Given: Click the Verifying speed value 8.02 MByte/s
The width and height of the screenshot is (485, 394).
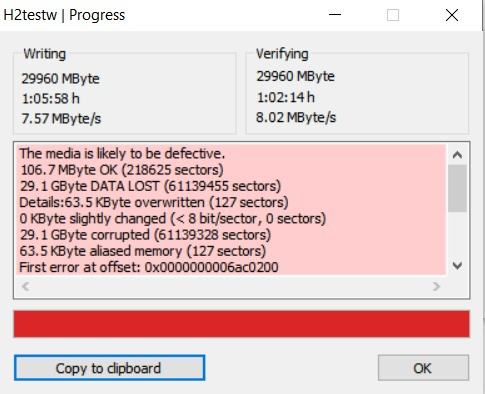Looking at the screenshot, I should [296, 117].
